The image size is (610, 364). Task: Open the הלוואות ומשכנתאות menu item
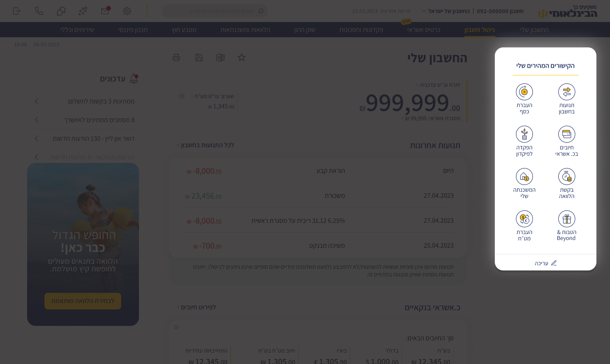245,30
